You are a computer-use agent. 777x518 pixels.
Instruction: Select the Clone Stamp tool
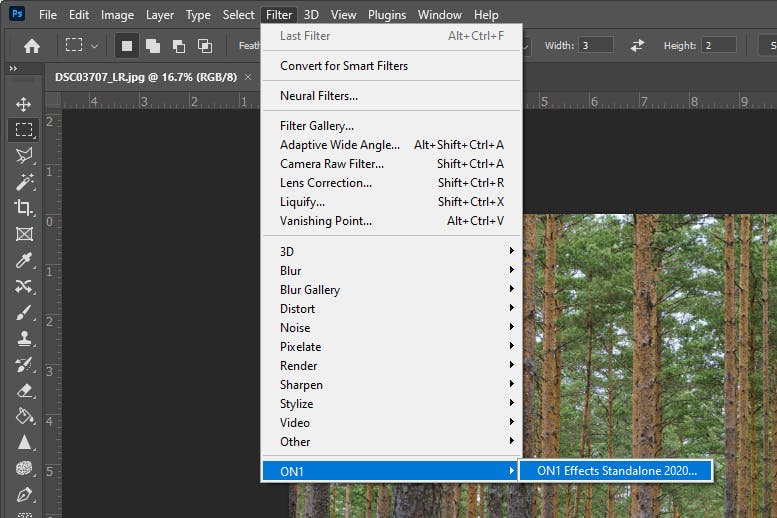23,339
